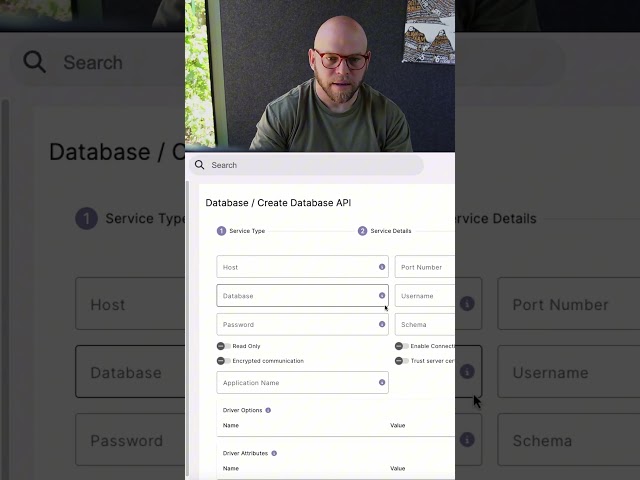Click the 'Name' column header under Driver Options
This screenshot has height=480, width=640.
pos(231,425)
